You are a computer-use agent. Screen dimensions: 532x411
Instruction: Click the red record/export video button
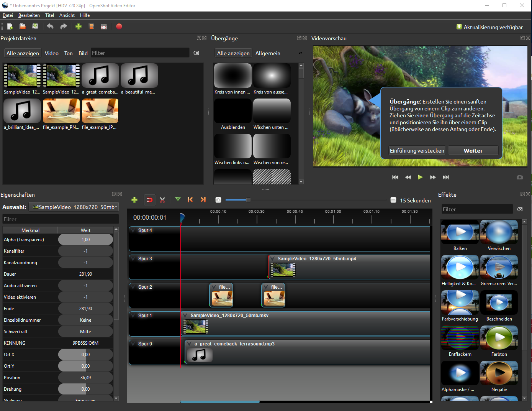[119, 26]
